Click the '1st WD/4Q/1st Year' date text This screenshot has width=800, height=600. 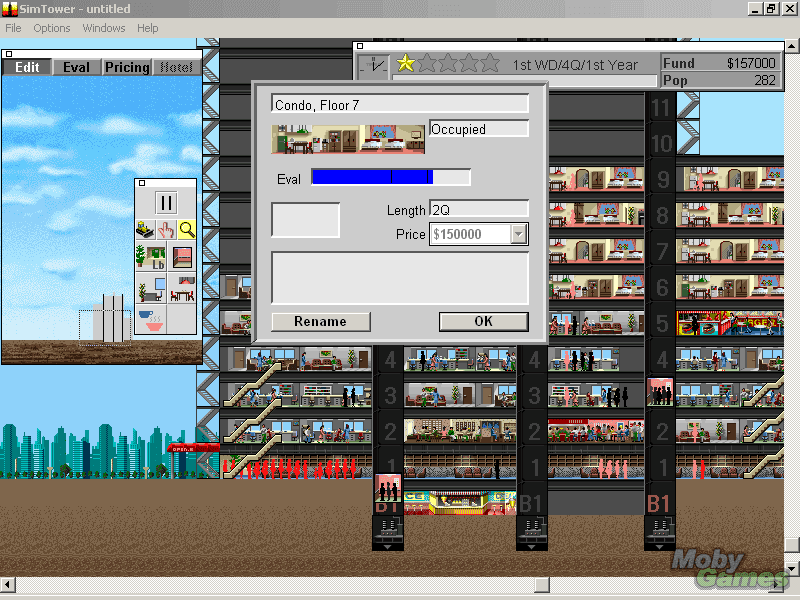click(575, 65)
